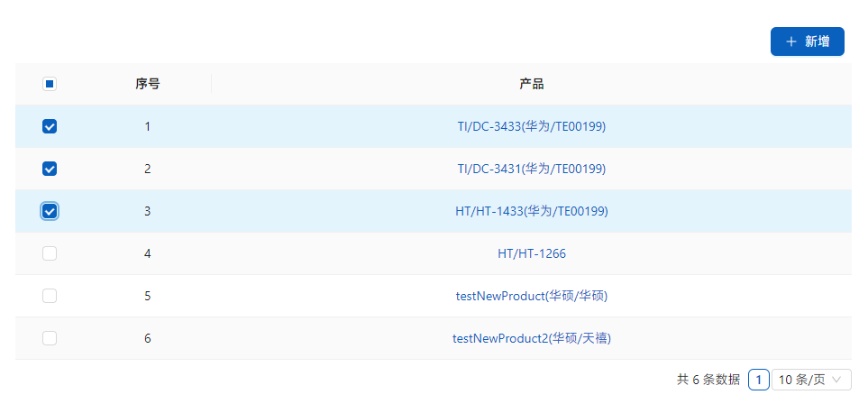Screen dimensions: 868x413
Task: Open the testNewProduct2(华硕/天禧) link
Action: (531, 338)
